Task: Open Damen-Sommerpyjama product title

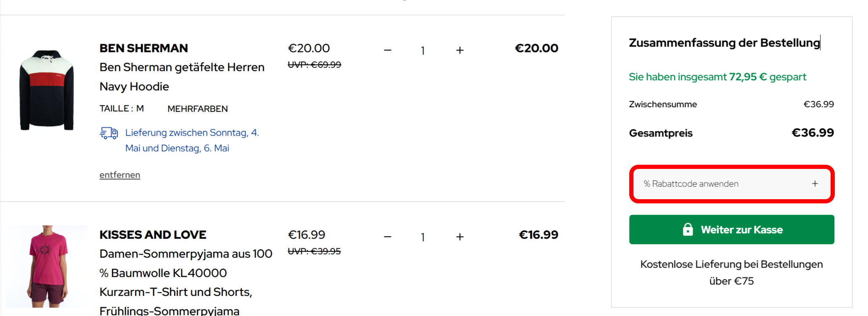Action: click(186, 282)
